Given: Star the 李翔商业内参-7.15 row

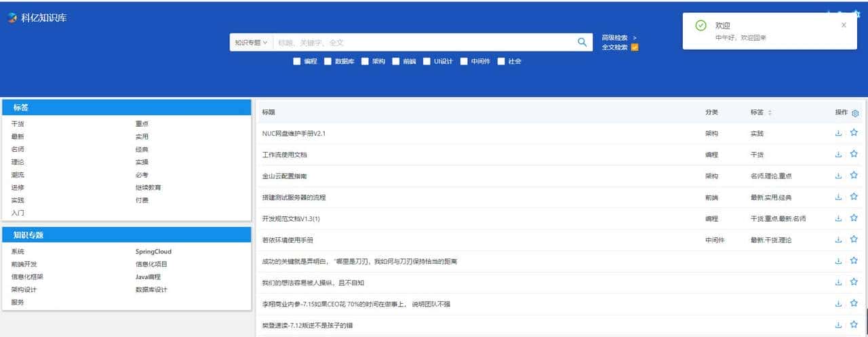Looking at the screenshot, I should [x=854, y=304].
